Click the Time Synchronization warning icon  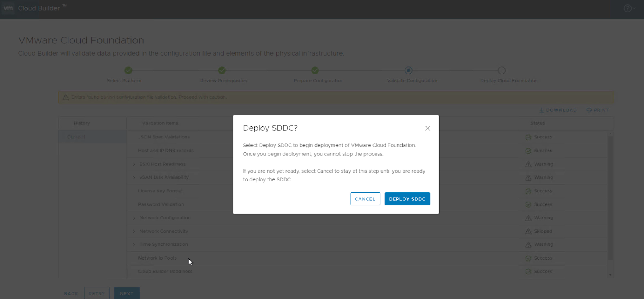point(528,245)
